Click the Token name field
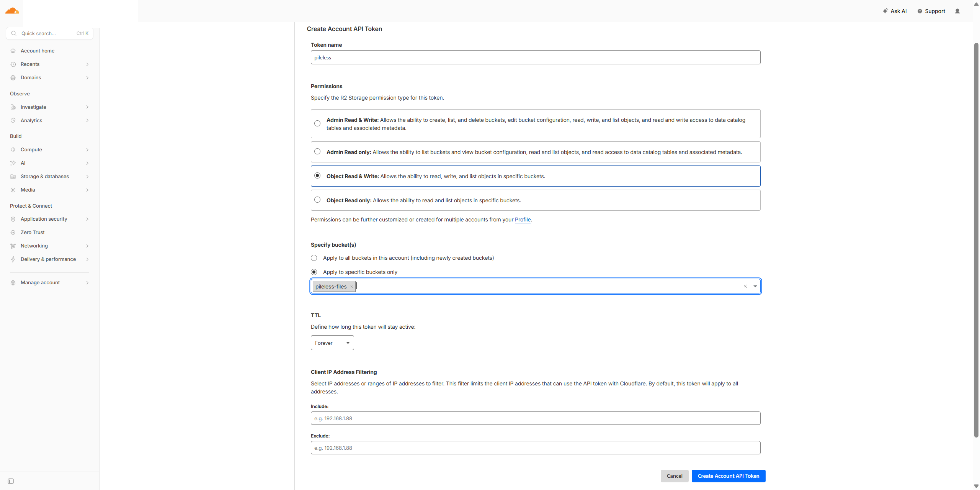Viewport: 980px width, 490px height. (x=535, y=57)
